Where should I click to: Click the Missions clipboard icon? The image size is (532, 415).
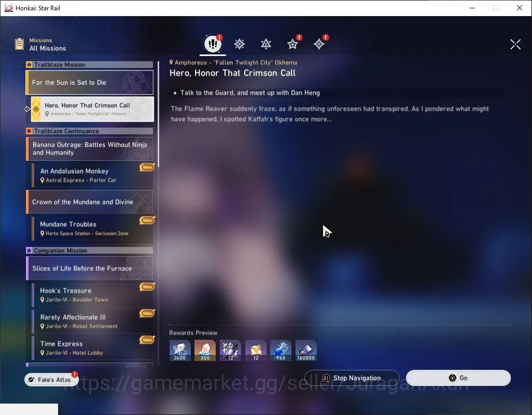pos(20,44)
